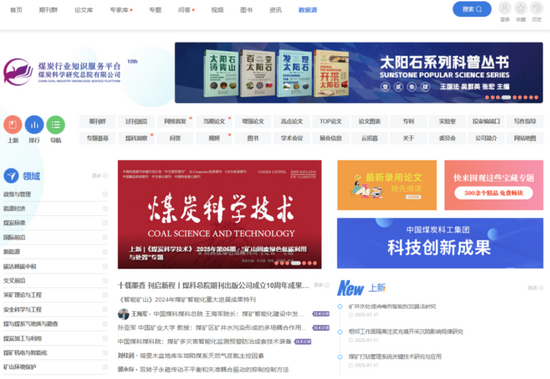
Task: Open the 论文库 top menu item
Action: point(83,10)
